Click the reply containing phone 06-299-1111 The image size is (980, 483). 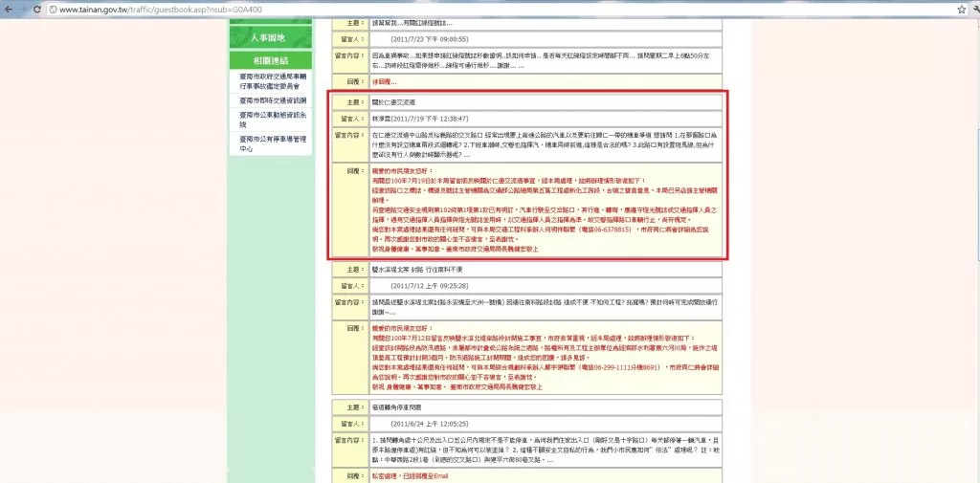coord(545,356)
